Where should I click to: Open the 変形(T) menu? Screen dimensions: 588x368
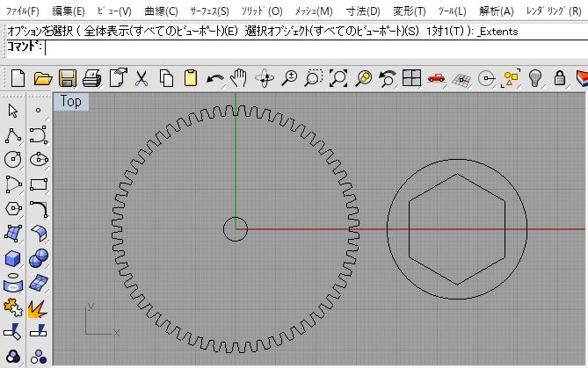tap(409, 11)
